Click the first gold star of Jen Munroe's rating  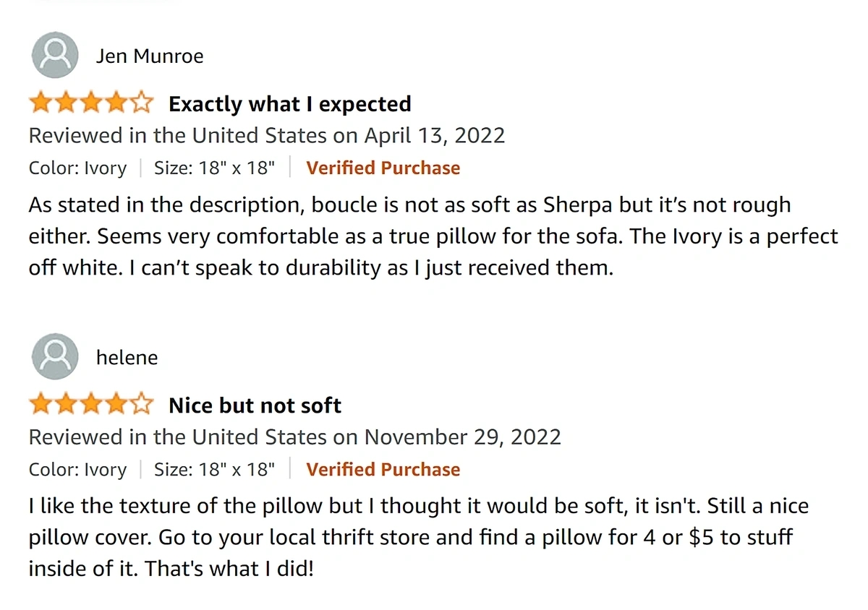point(40,104)
